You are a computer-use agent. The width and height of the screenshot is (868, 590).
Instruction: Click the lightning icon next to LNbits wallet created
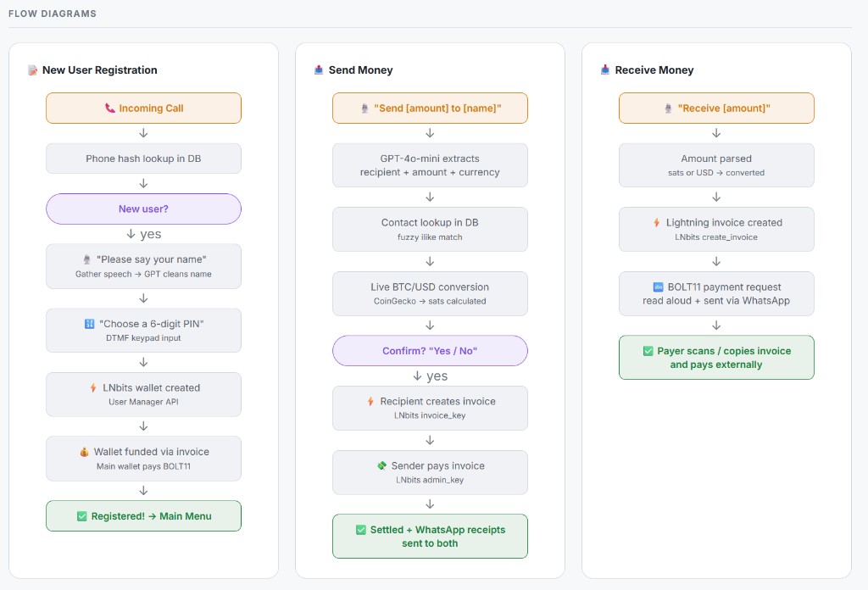92,388
